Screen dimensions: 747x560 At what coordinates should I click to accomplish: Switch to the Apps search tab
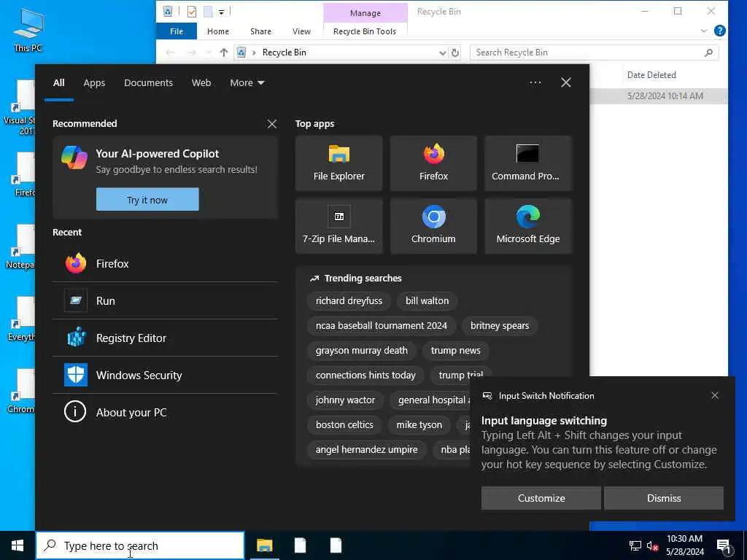point(94,83)
